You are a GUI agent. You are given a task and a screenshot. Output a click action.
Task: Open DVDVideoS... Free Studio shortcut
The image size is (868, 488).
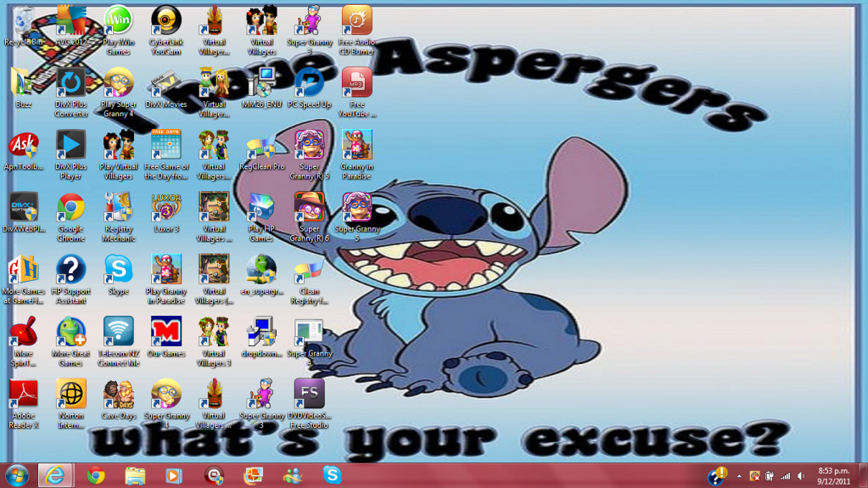310,404
